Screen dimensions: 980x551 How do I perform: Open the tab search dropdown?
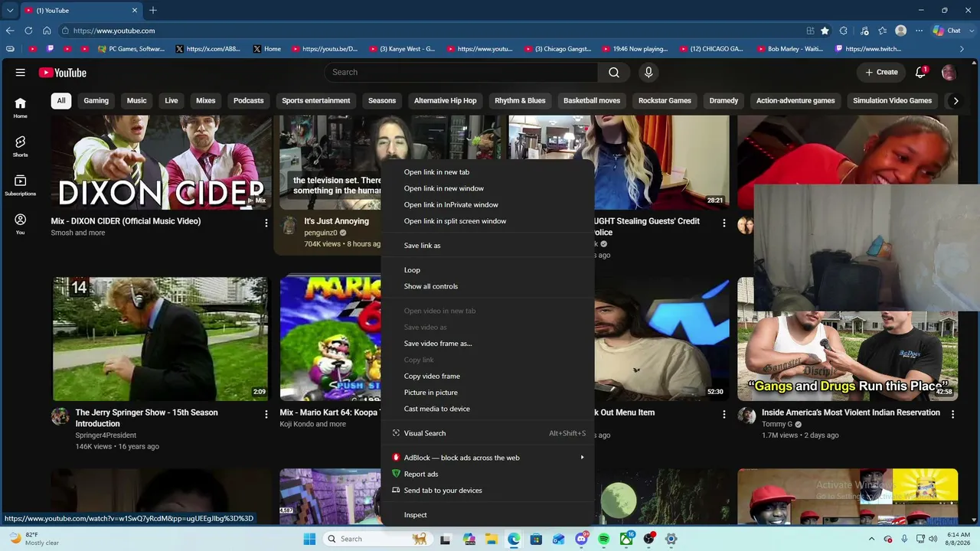click(x=10, y=11)
